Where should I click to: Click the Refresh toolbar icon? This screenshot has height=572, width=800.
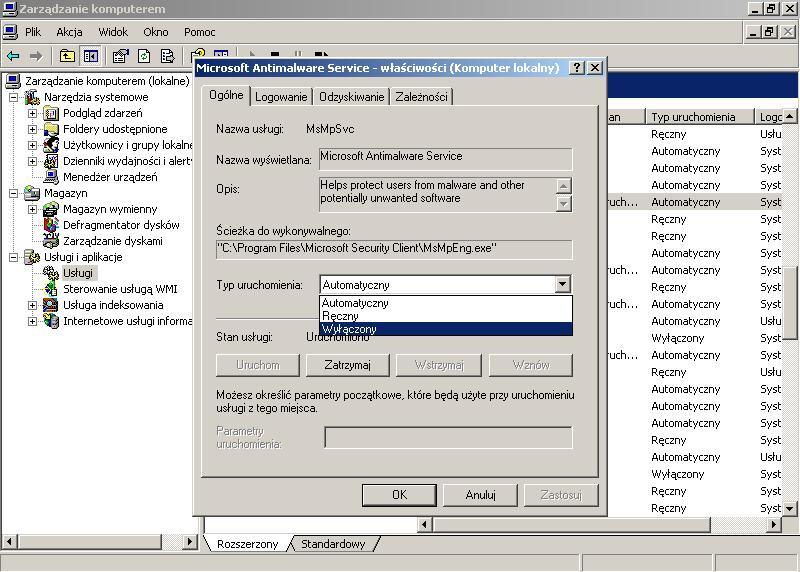point(144,56)
